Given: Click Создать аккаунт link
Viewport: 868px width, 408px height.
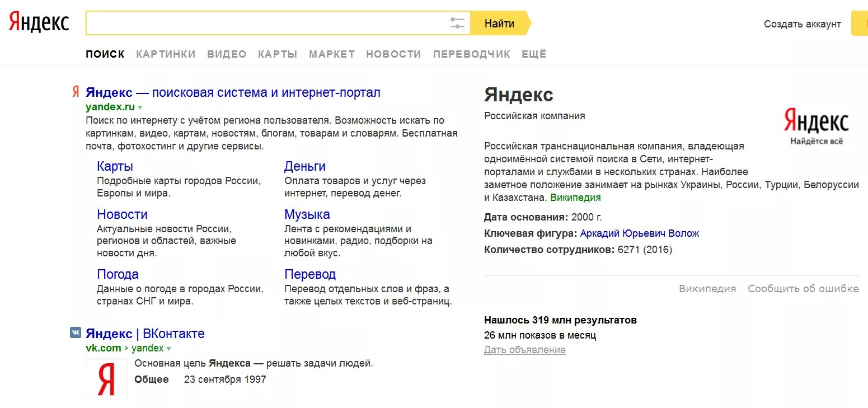Looking at the screenshot, I should [x=803, y=24].
